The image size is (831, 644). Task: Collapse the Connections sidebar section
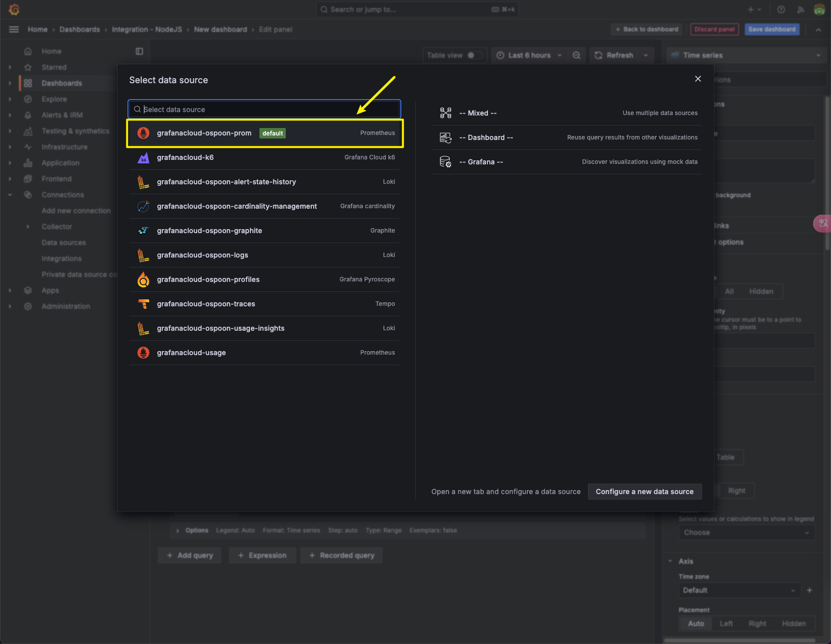(10, 195)
